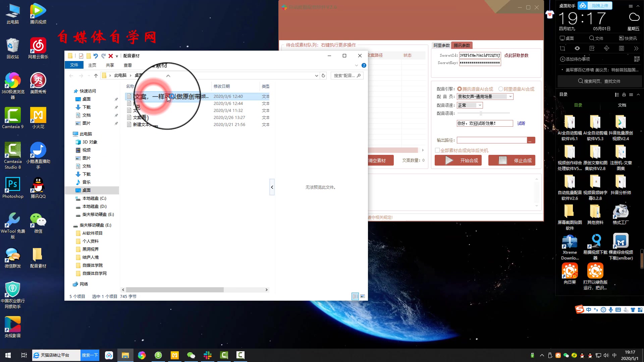644x362 pixels.
Task: Click the SecretId input field
Action: pyautogui.click(x=480, y=56)
